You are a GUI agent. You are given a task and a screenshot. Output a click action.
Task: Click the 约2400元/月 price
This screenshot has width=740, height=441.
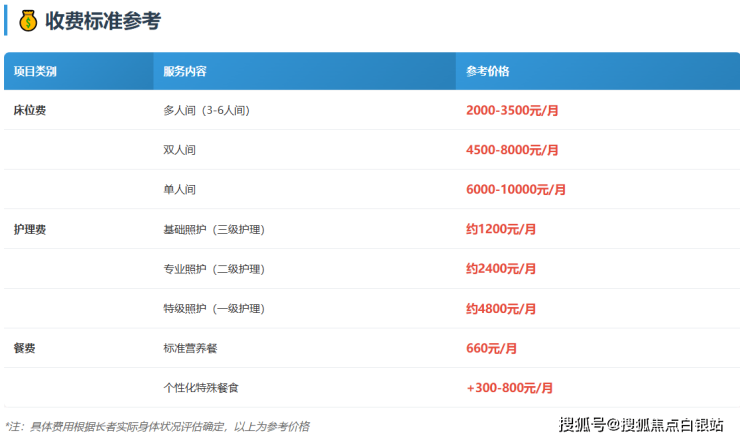point(501,269)
